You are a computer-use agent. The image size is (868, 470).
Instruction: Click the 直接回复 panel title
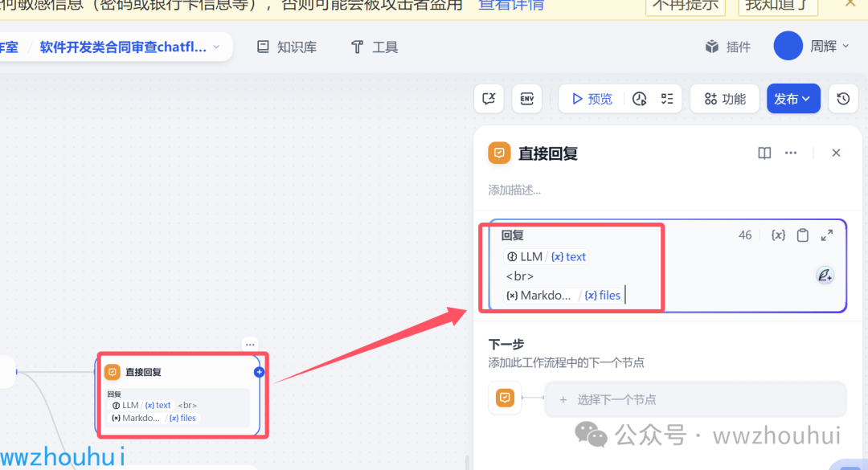pyautogui.click(x=548, y=153)
